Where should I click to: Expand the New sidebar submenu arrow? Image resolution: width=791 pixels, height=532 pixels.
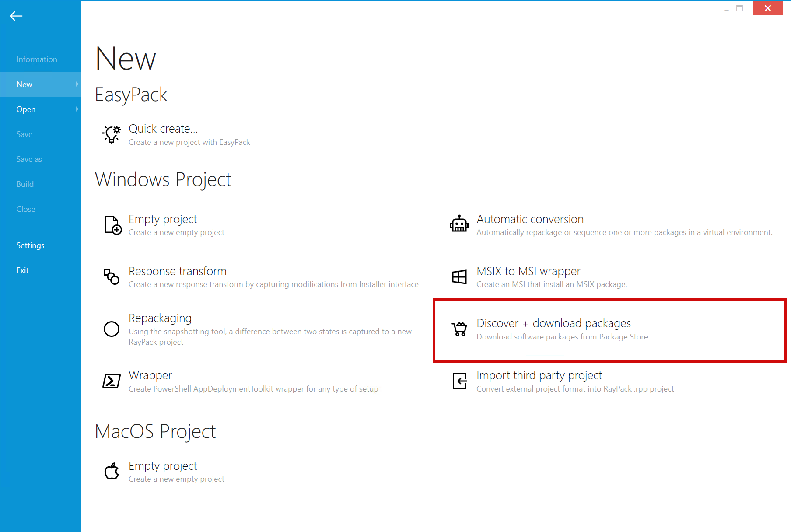77,84
